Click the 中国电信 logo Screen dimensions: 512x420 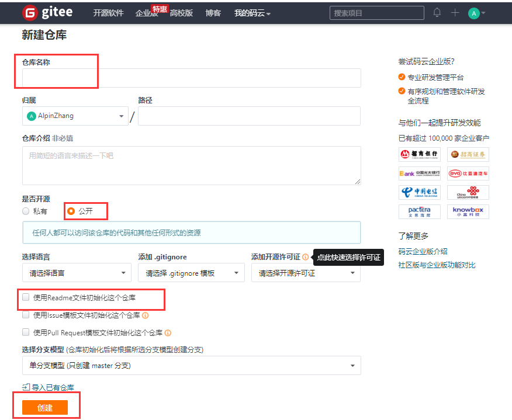click(420, 192)
